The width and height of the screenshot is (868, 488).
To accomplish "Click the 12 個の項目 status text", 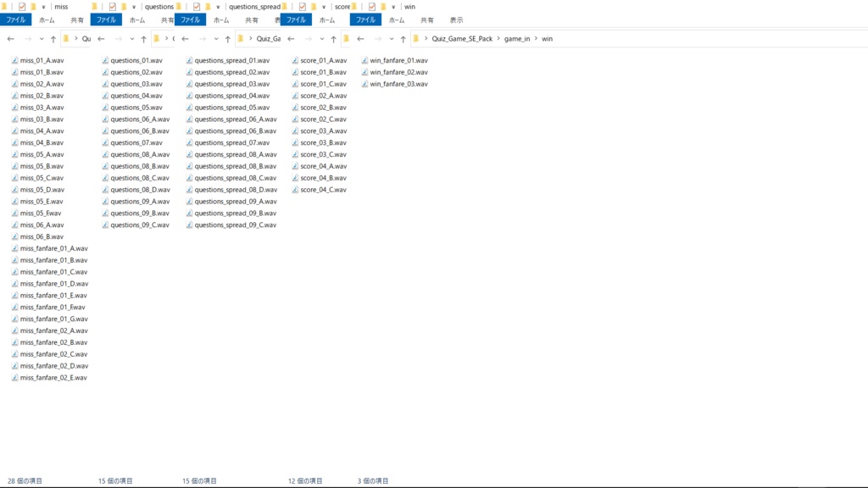I will point(305,481).
